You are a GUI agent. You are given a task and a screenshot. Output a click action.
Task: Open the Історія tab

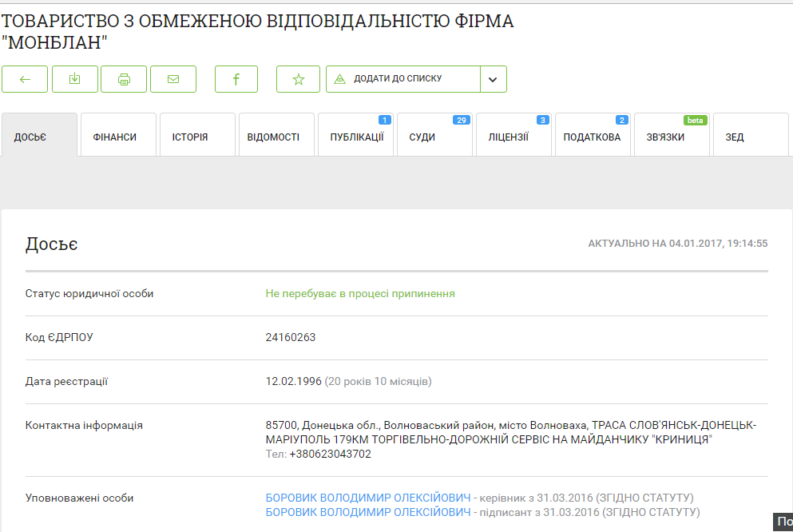click(x=197, y=137)
